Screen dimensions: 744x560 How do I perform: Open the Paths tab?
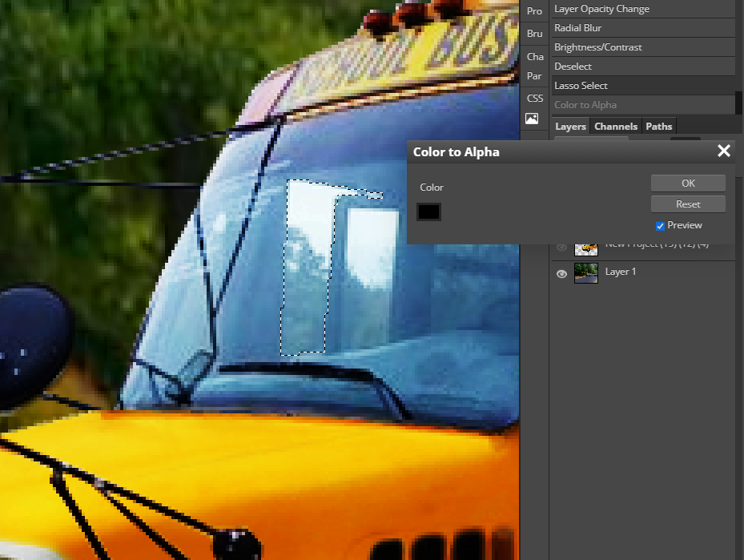coord(658,126)
